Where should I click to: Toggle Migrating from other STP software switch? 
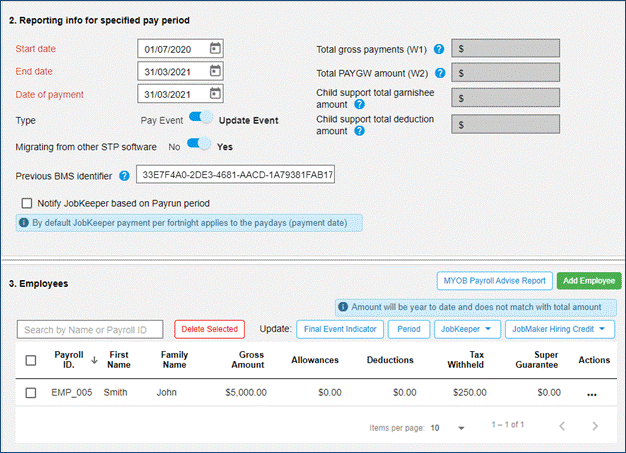pos(199,145)
